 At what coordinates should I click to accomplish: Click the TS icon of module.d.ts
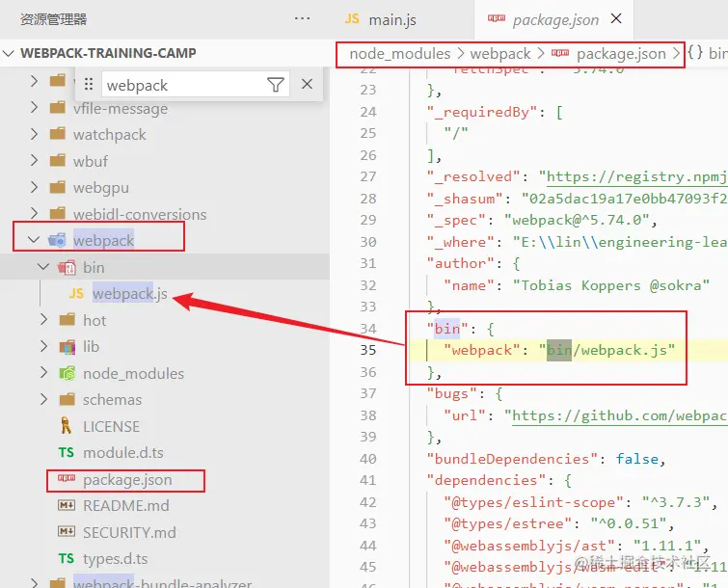click(x=66, y=452)
